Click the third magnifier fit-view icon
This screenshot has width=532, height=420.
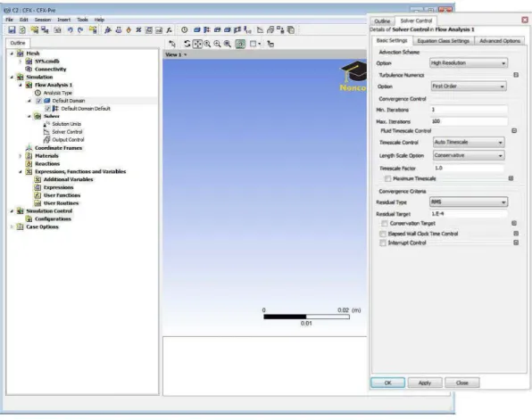[228, 44]
